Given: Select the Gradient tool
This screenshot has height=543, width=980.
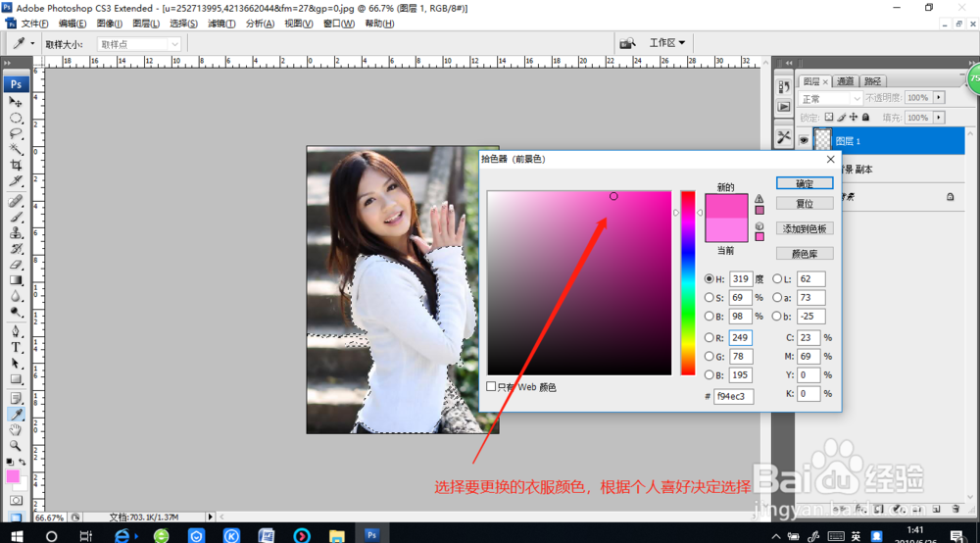Looking at the screenshot, I should (x=16, y=280).
